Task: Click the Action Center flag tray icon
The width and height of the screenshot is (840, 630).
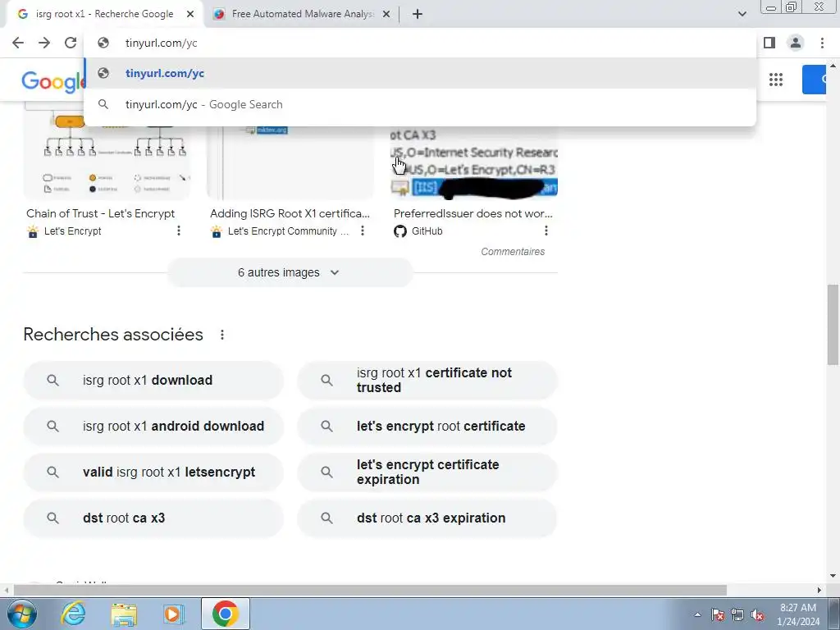Action: point(718,614)
